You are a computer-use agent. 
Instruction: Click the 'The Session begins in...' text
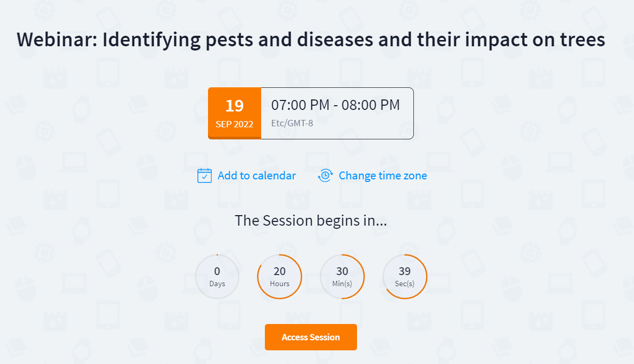tap(311, 220)
